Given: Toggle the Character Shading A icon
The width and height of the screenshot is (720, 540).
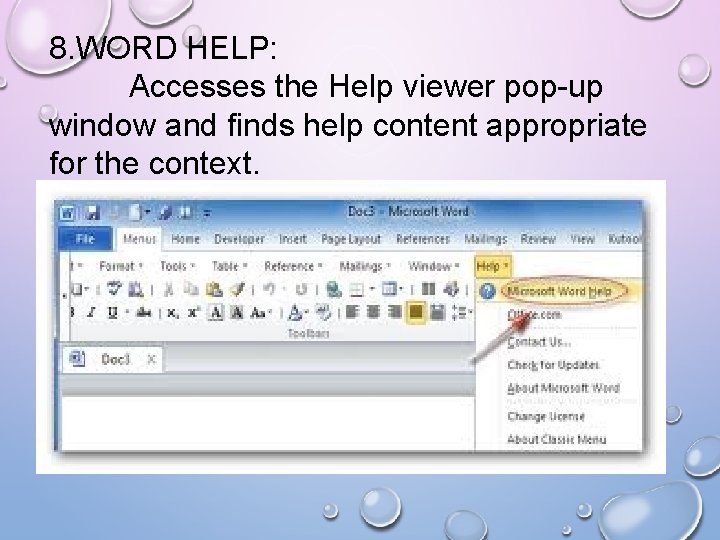Looking at the screenshot, I should (236, 313).
